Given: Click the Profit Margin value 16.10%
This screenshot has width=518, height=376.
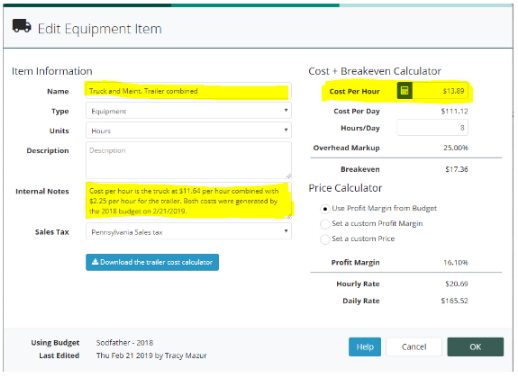Looking at the screenshot, I should click(x=455, y=263).
